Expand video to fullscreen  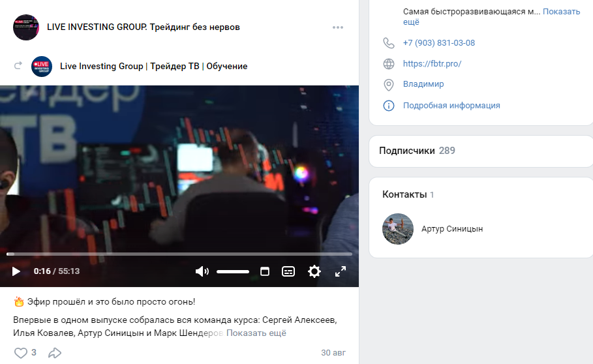point(341,271)
